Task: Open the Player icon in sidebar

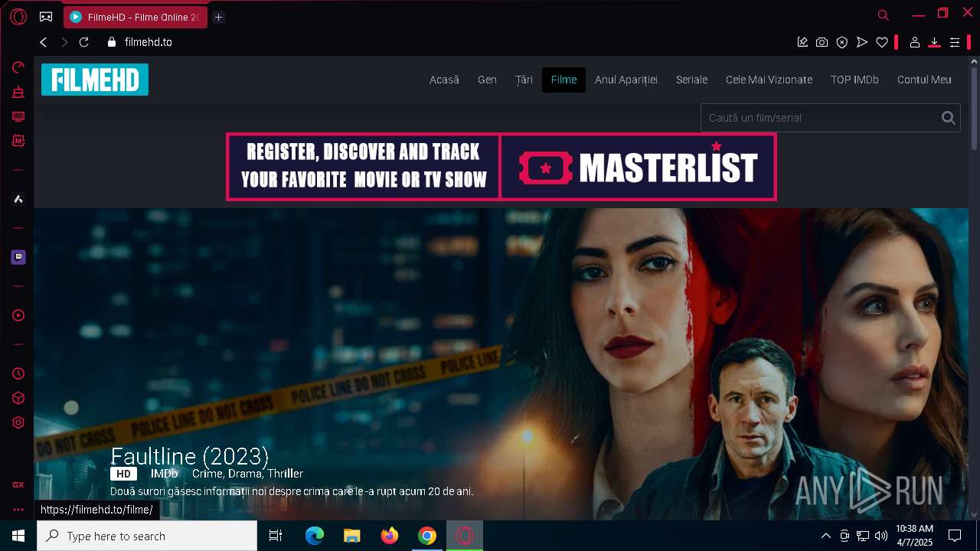Action: point(18,315)
